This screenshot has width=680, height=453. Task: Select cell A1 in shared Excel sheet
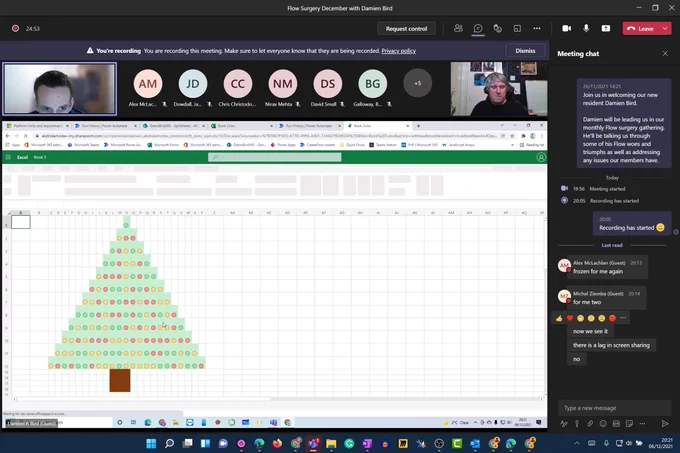click(20, 222)
